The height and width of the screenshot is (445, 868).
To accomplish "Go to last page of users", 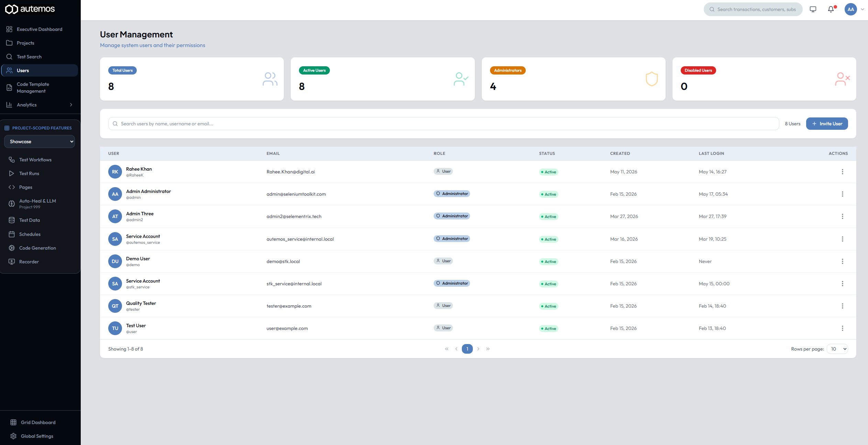I will (488, 349).
